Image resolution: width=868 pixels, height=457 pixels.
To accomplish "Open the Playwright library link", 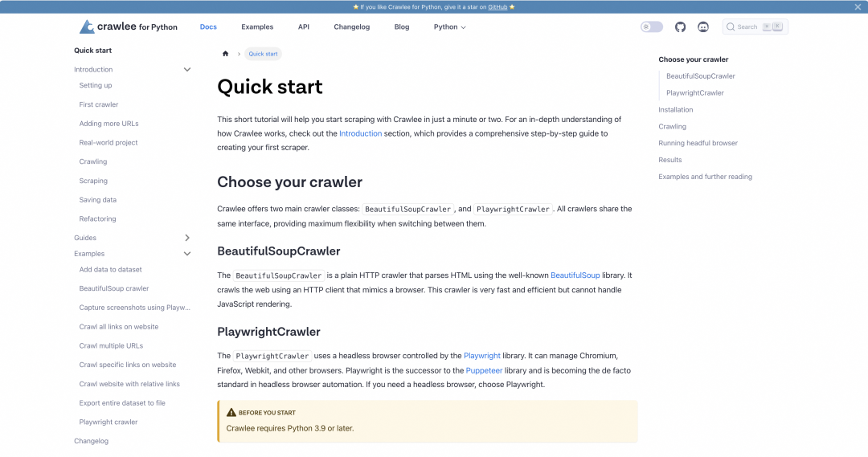I will pyautogui.click(x=482, y=356).
